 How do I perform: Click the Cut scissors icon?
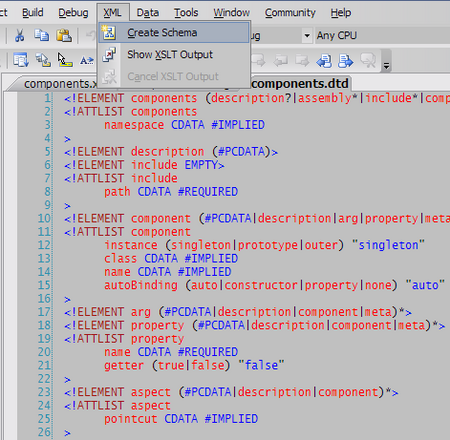click(20, 35)
